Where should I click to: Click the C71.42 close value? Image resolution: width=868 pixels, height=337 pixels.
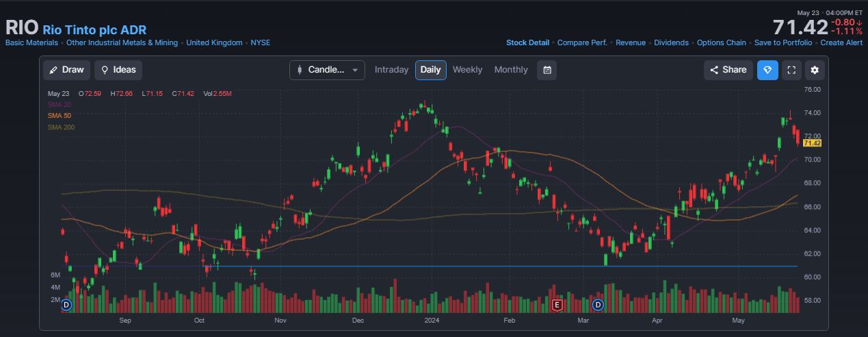pyautogui.click(x=185, y=93)
